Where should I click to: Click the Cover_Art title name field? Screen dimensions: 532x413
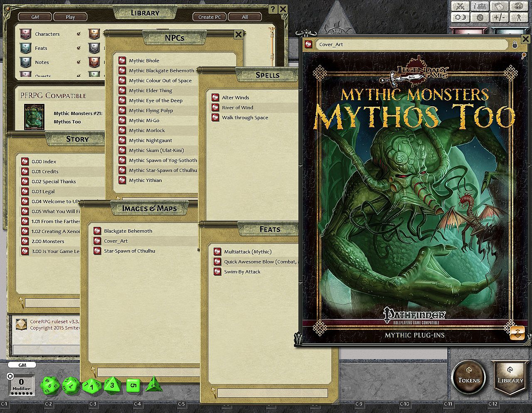pyautogui.click(x=411, y=44)
